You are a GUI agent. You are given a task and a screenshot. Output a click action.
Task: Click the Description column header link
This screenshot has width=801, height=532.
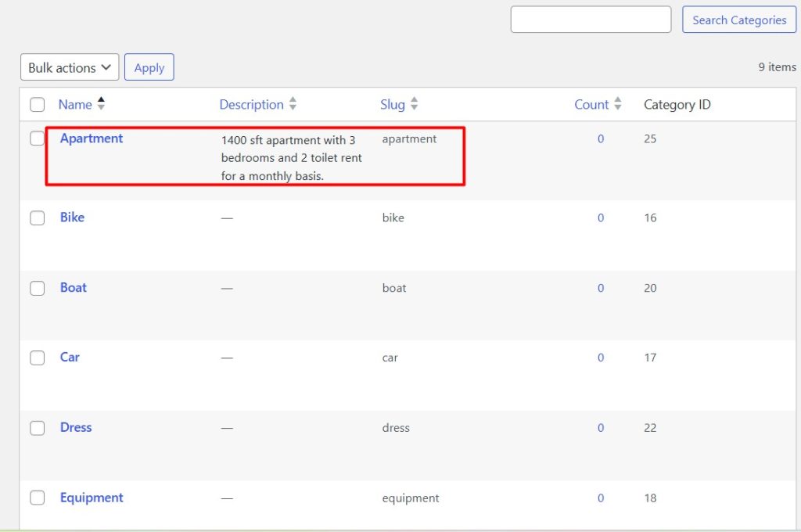[251, 104]
